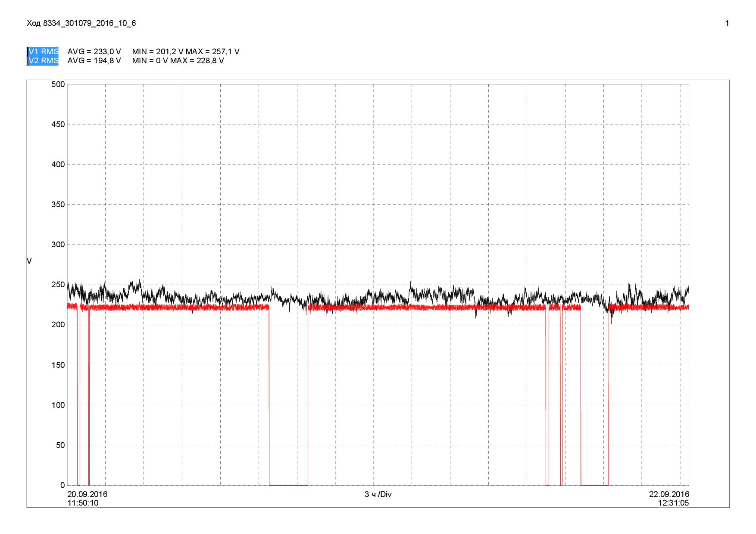Click the red V2 color marker
This screenshot has width=756, height=534.
(28, 61)
